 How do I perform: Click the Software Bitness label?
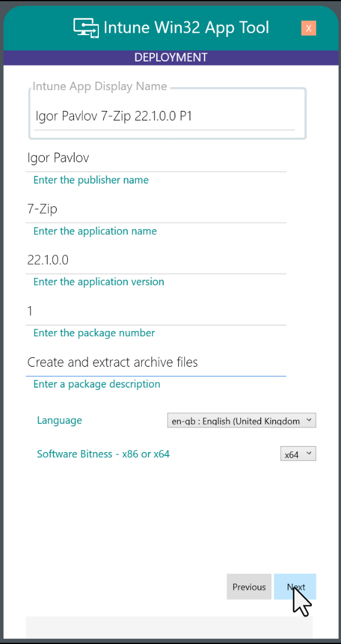103,454
